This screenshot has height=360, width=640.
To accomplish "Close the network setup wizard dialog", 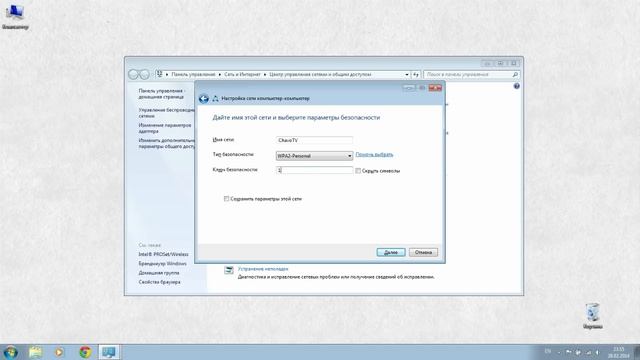I will point(435,88).
